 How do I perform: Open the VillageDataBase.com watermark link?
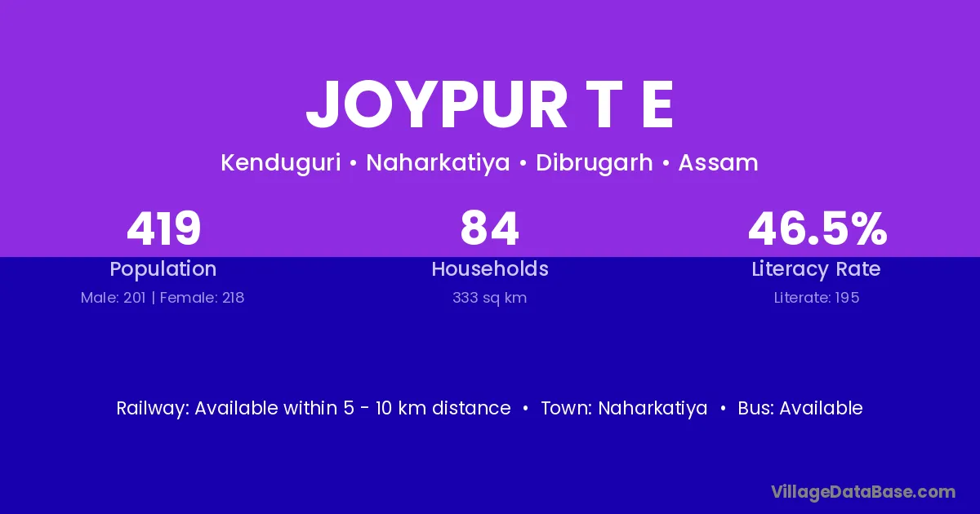tap(863, 492)
